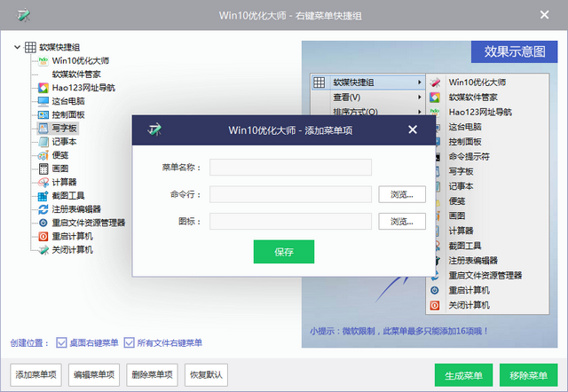Click the 菜单名称 input field
Viewport: 568px width, 392px height.
tap(290, 168)
